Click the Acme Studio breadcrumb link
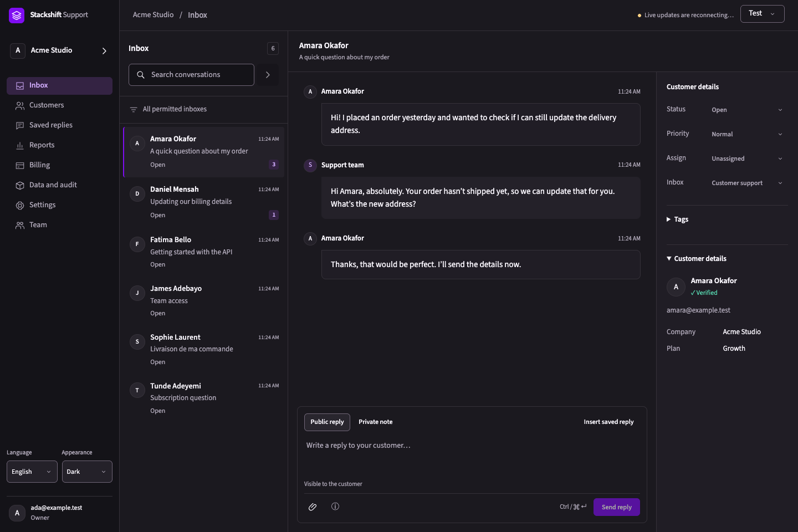Image resolution: width=798 pixels, height=532 pixels. [153, 15]
